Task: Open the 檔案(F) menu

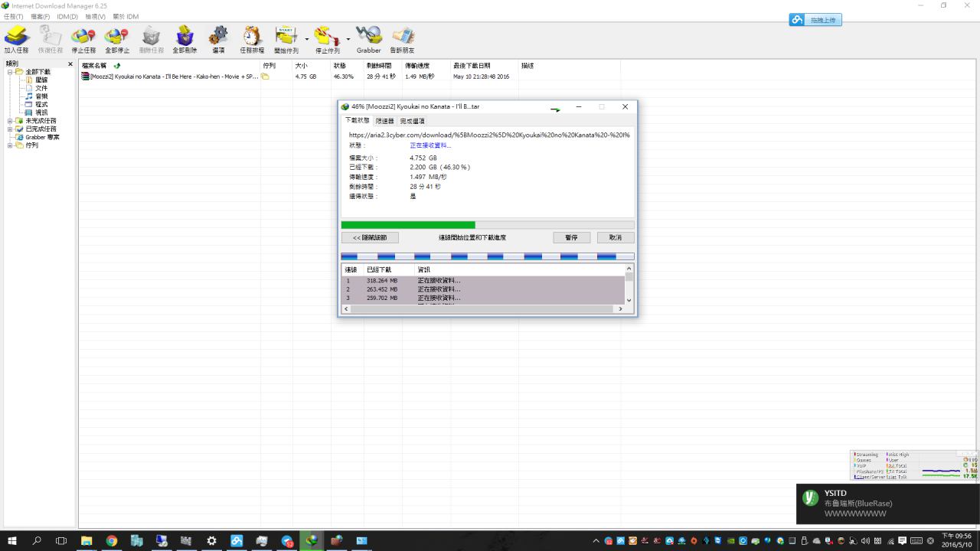Action: [40, 16]
